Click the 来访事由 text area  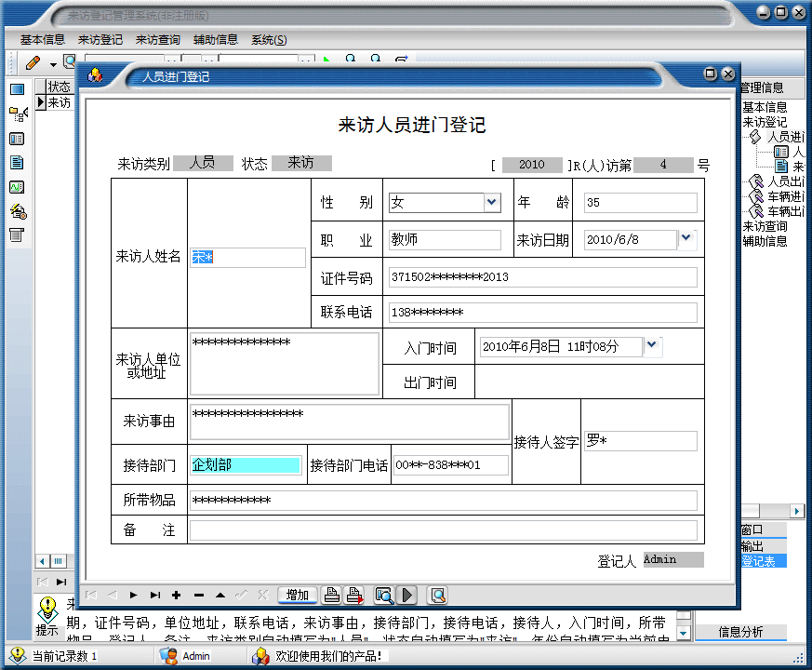coord(350,422)
